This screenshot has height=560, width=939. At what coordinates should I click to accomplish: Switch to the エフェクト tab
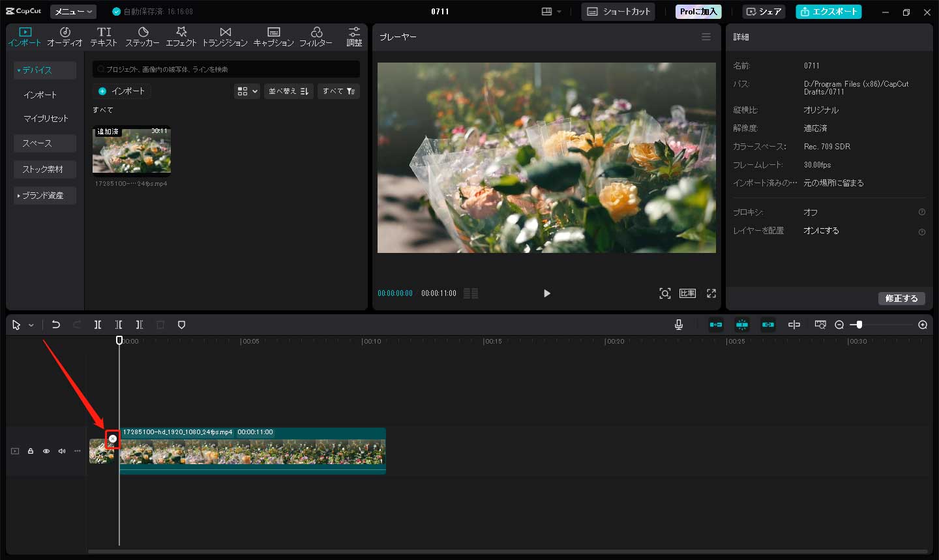point(181,37)
